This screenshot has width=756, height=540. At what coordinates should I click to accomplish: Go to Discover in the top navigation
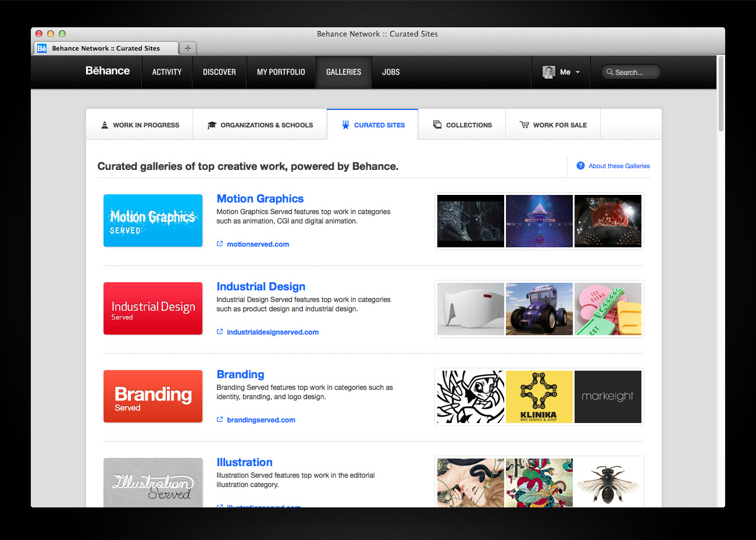[x=219, y=72]
